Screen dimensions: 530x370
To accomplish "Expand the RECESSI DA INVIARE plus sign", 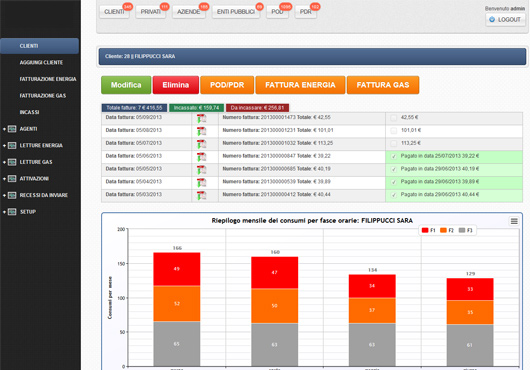I will [x=4, y=195].
